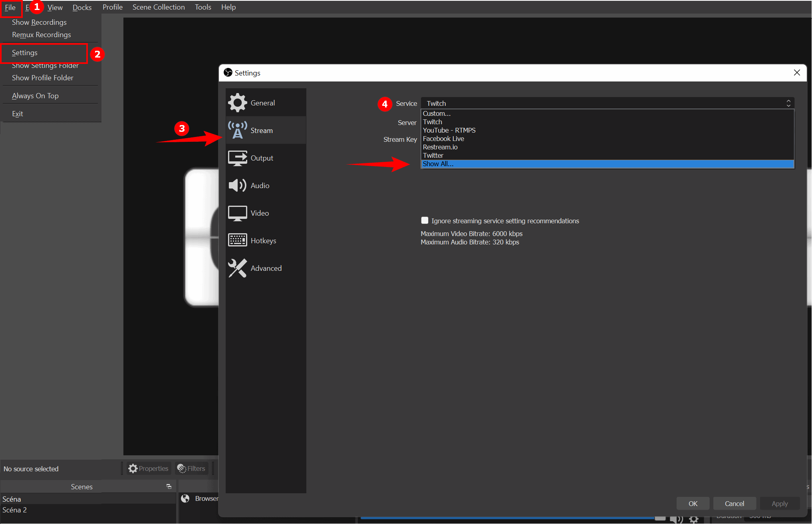Open the Tools menu
This screenshot has width=812, height=524.
click(x=203, y=7)
